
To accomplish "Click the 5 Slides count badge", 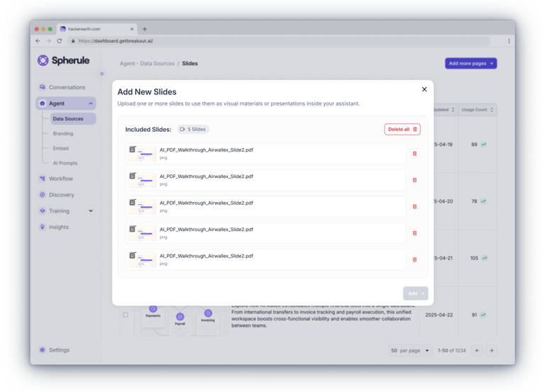I will pyautogui.click(x=193, y=129).
